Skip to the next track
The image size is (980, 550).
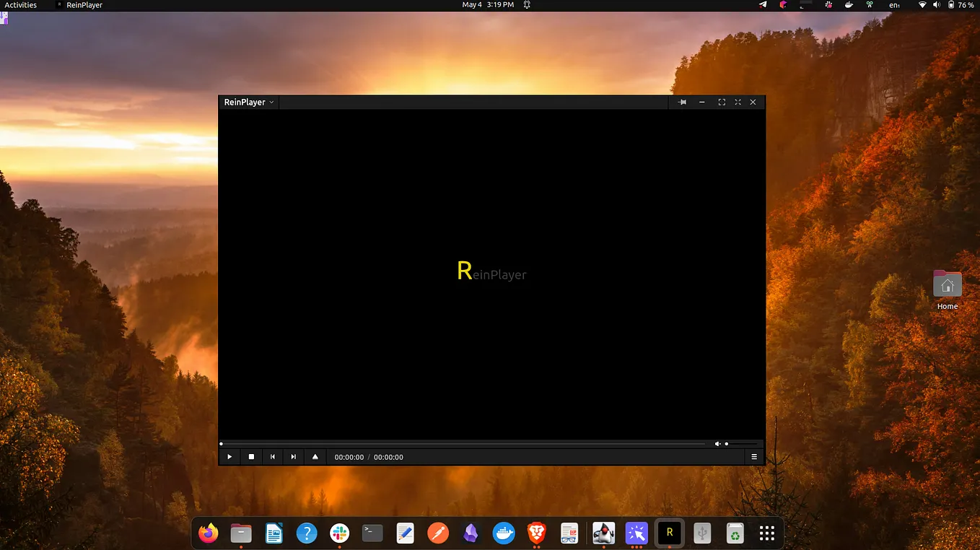[x=293, y=457]
